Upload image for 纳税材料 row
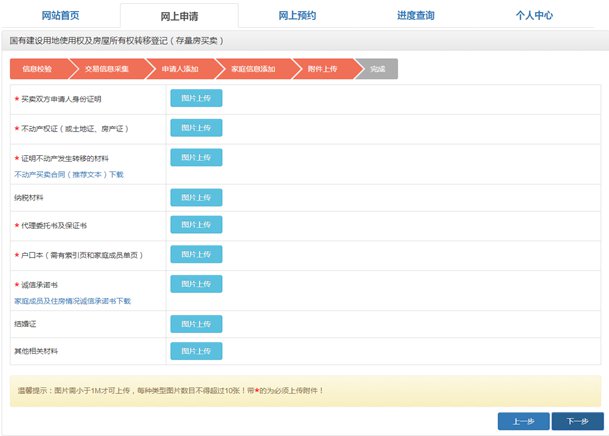 point(196,198)
